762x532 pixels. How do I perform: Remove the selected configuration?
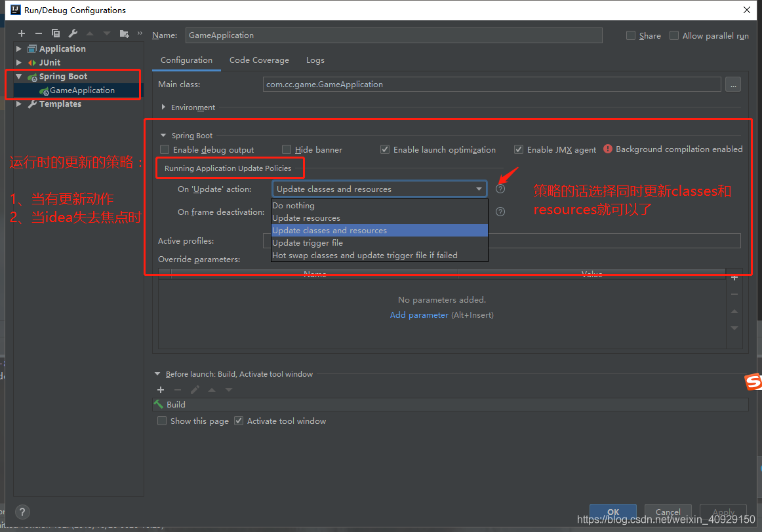(38, 33)
